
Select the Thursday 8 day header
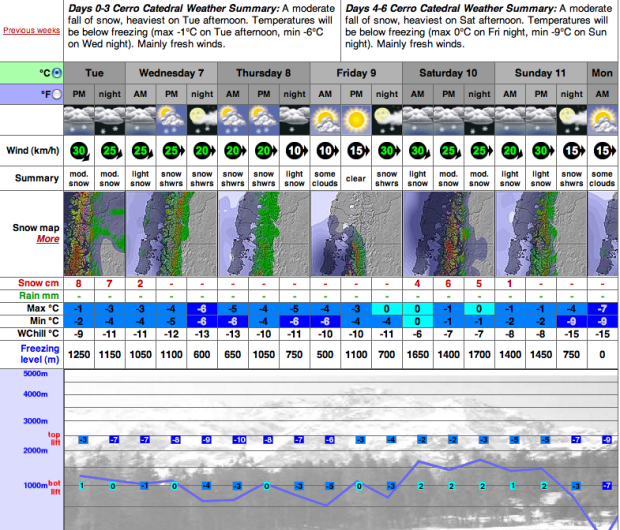264,73
